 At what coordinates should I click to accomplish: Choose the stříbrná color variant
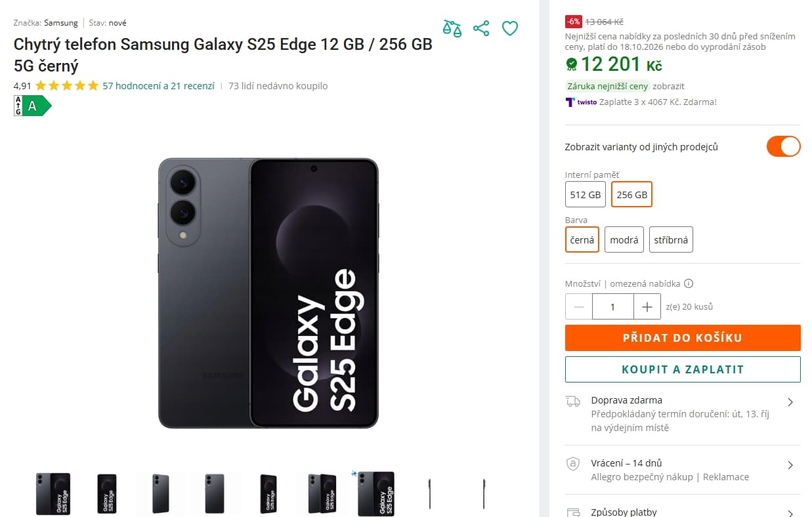(671, 239)
